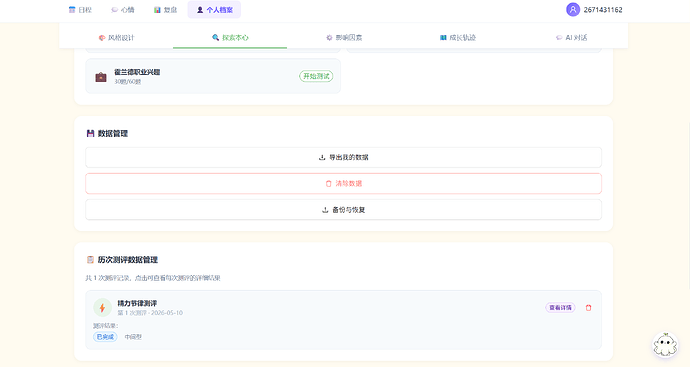Start the 霍兰德职业兴趣 test with 开始测试
Viewport: 690px width, 367px height.
pyautogui.click(x=316, y=76)
